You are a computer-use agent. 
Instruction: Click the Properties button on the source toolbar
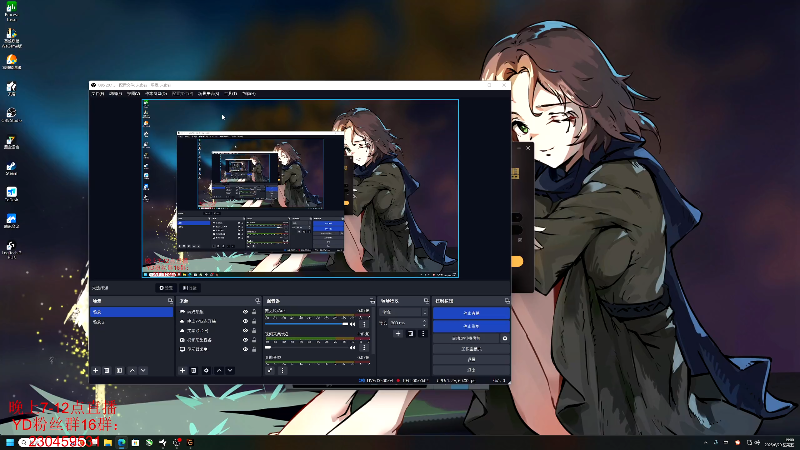tap(166, 288)
